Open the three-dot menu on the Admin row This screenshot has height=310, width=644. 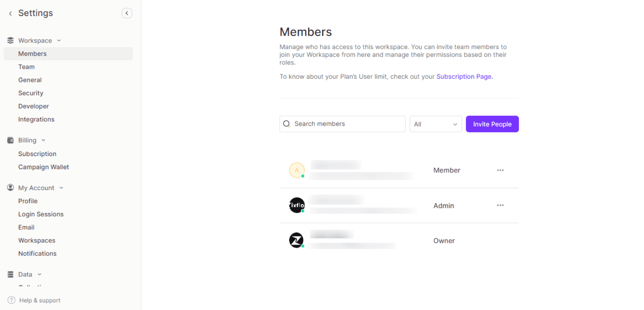[500, 205]
